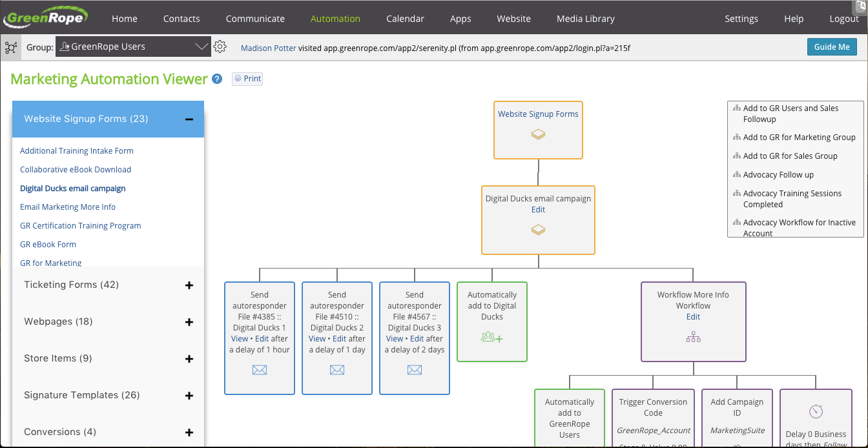Expand the Conversions section
This screenshot has width=868, height=448.
click(x=189, y=433)
